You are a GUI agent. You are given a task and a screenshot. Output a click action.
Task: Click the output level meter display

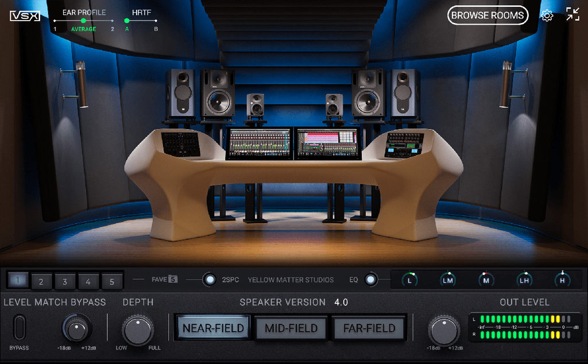pos(525,327)
